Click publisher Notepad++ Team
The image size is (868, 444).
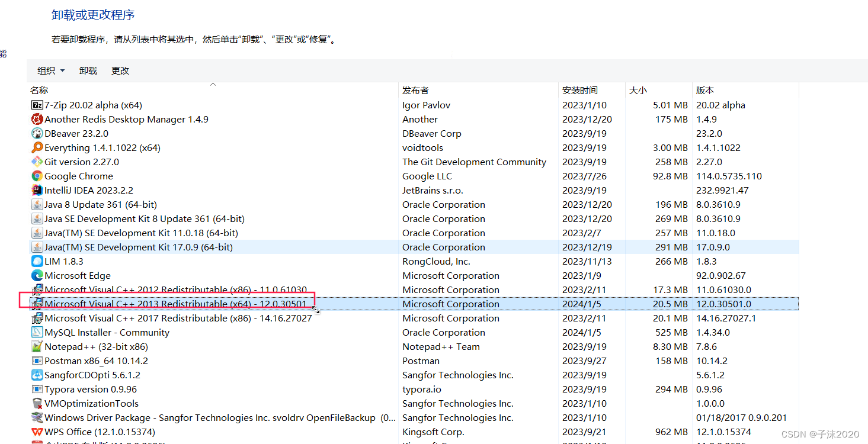click(441, 346)
